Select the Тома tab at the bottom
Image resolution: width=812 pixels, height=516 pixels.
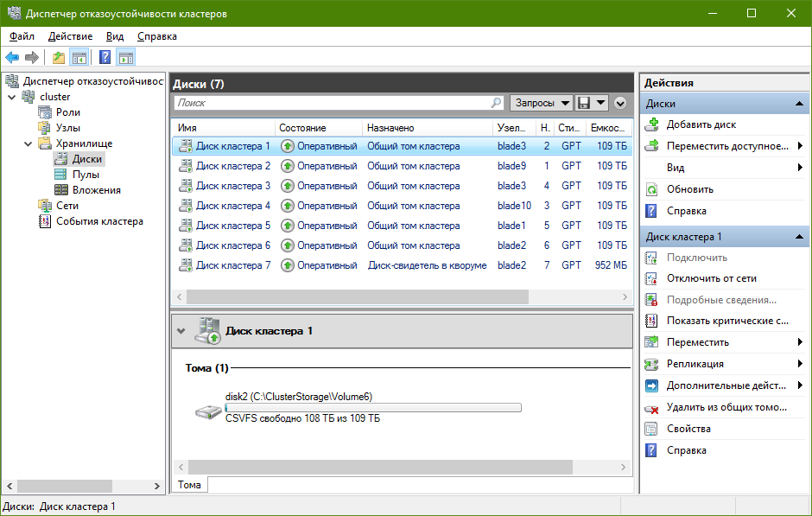click(189, 485)
